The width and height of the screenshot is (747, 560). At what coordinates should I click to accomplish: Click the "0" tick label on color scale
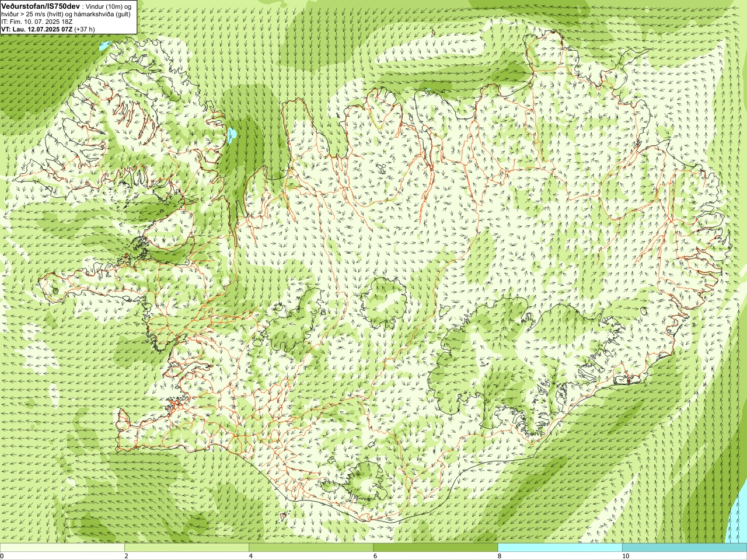2,556
